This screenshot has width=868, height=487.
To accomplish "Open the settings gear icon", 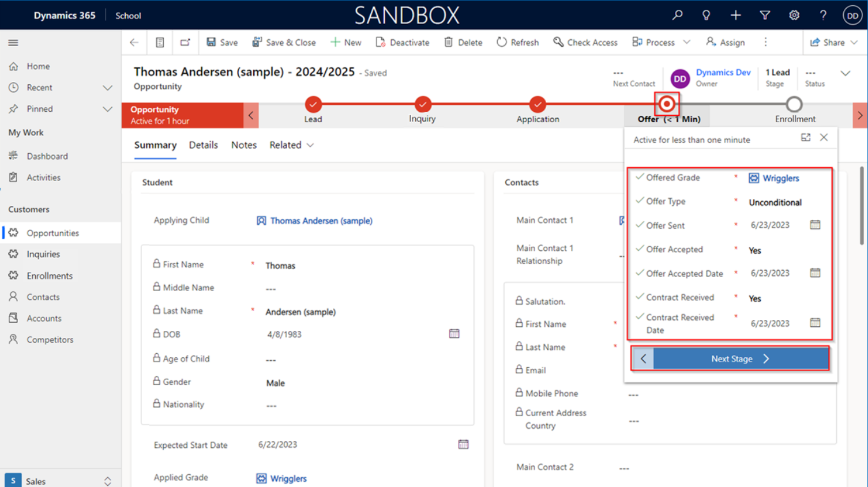I will tap(794, 16).
